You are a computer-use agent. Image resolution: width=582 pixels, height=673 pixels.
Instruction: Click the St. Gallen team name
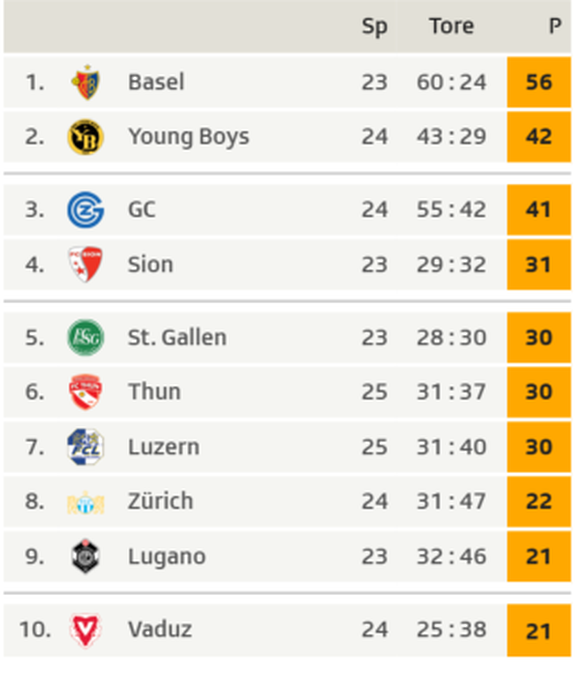coord(177,337)
